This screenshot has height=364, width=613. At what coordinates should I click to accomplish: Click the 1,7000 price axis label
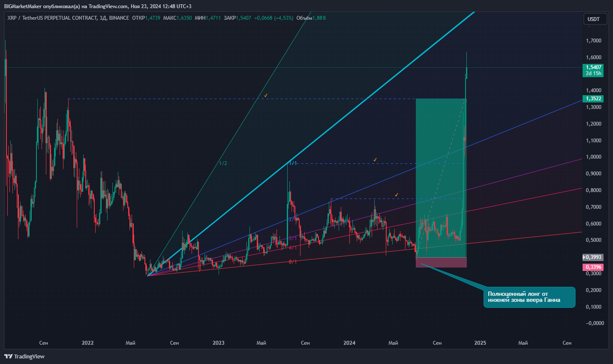594,41
